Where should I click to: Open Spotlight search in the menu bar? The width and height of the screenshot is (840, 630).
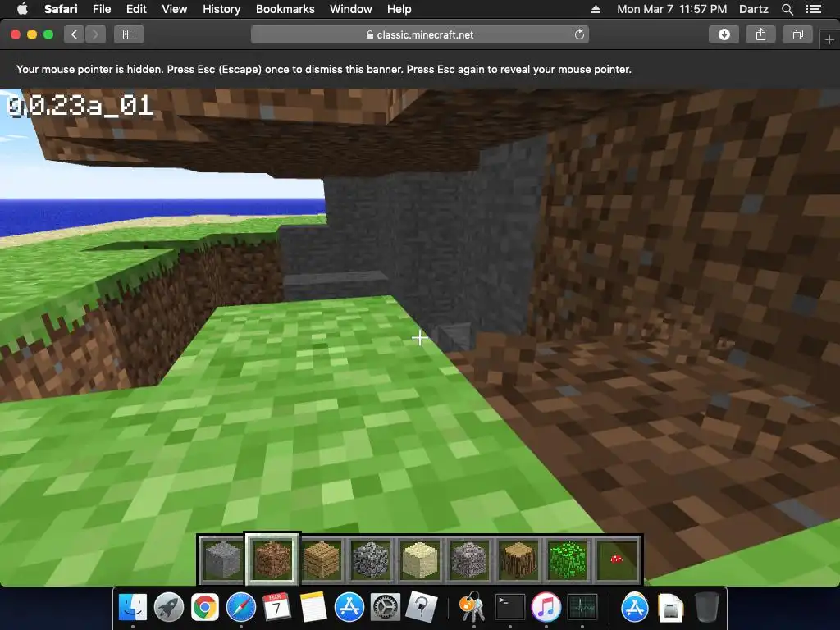tap(787, 9)
